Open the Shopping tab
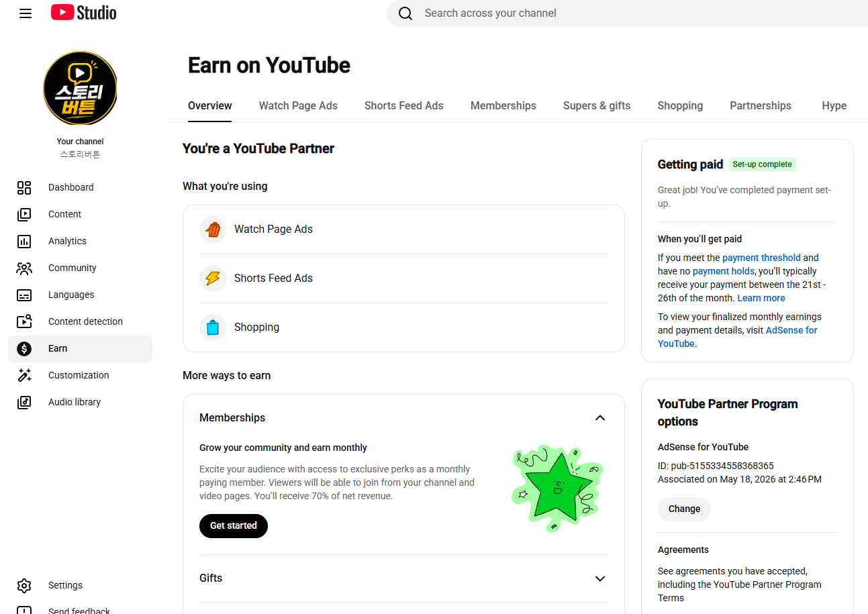868x614 pixels. [x=680, y=105]
